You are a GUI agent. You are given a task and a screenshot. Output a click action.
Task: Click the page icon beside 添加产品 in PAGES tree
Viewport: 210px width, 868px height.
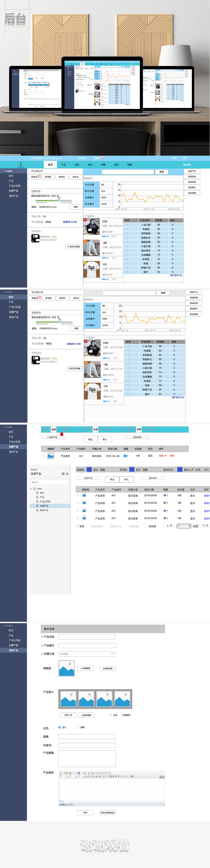pyautogui.click(x=37, y=510)
